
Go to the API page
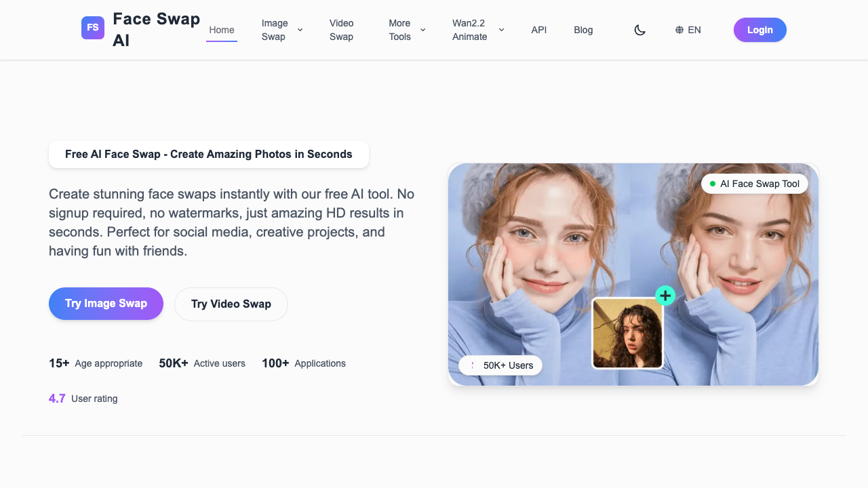pos(539,30)
